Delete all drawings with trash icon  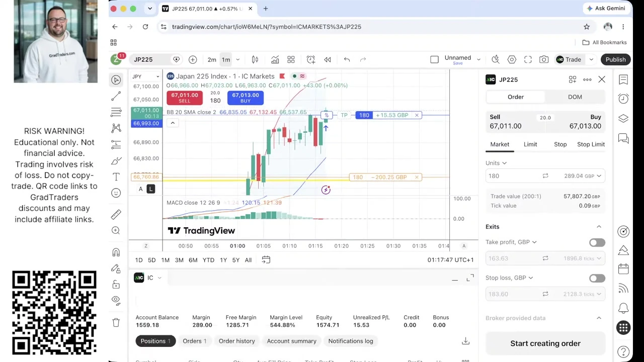[x=116, y=323]
